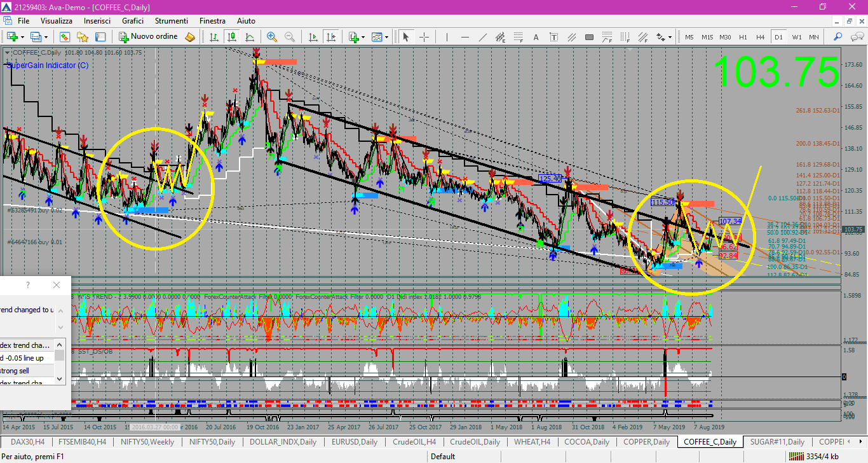Switch to the EURUSD,Daily chart tab

tap(355, 441)
